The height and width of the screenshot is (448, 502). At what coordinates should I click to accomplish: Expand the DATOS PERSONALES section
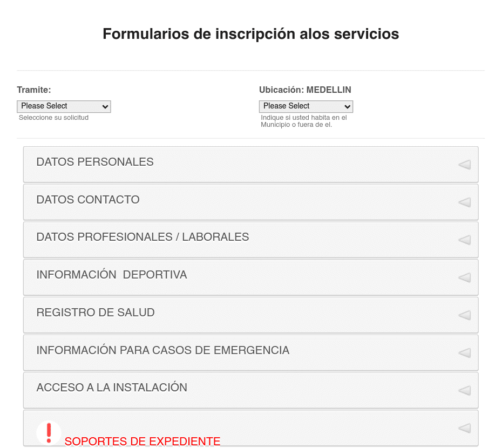pyautogui.click(x=250, y=165)
